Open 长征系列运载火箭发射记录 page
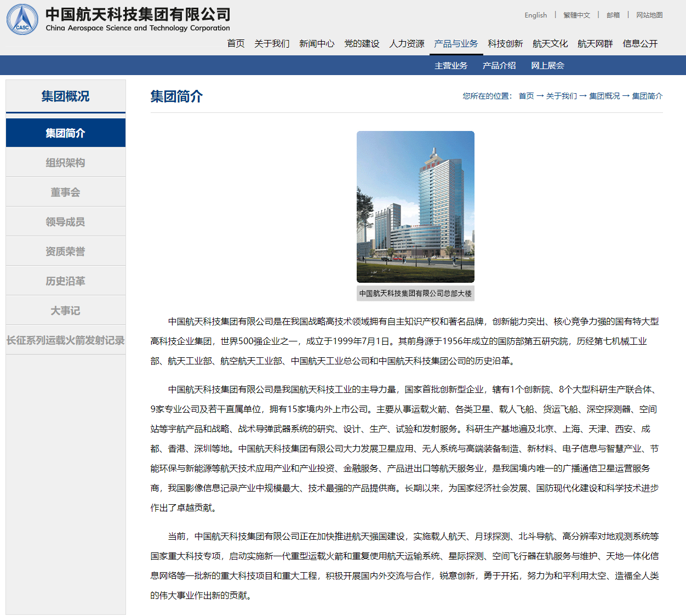The image size is (686, 616). [65, 340]
